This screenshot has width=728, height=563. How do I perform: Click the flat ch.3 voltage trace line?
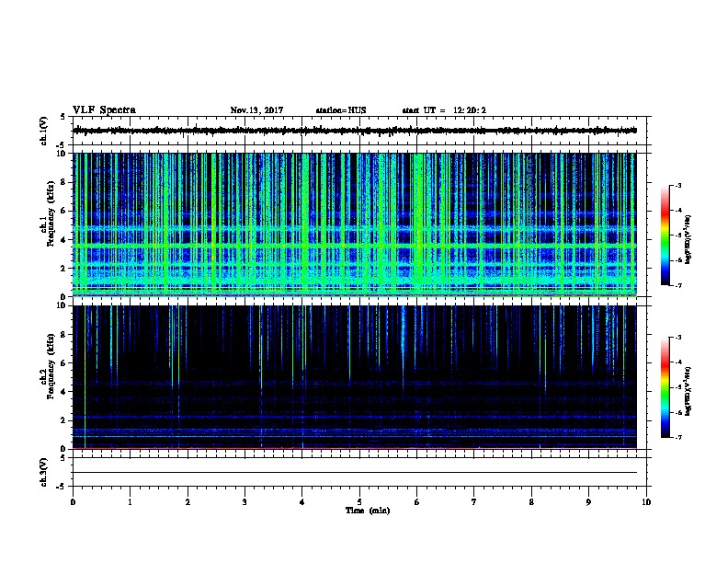[x=355, y=473]
